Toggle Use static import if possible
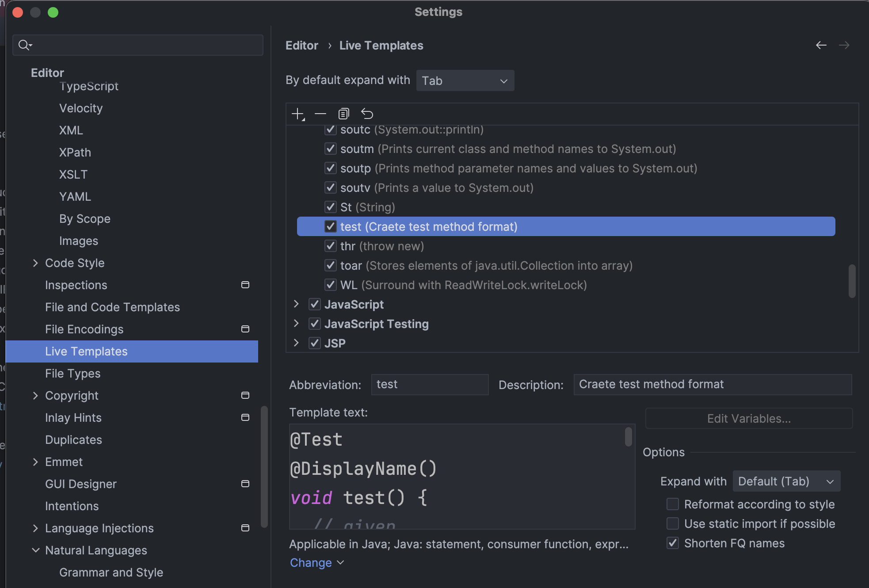This screenshot has width=869, height=588. (672, 523)
